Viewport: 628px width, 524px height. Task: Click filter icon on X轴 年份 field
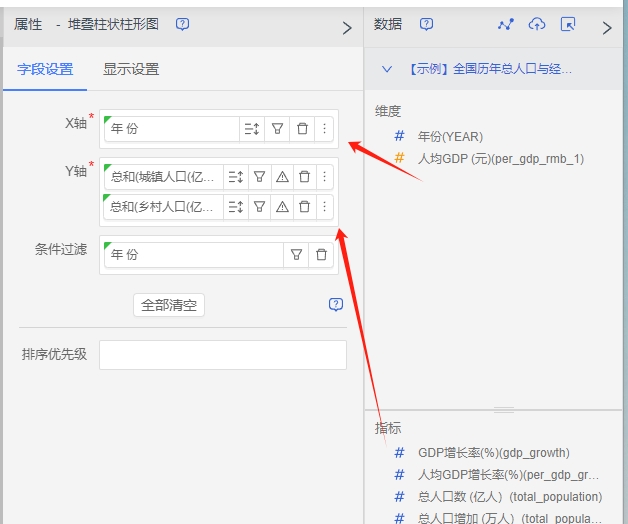tap(278, 129)
